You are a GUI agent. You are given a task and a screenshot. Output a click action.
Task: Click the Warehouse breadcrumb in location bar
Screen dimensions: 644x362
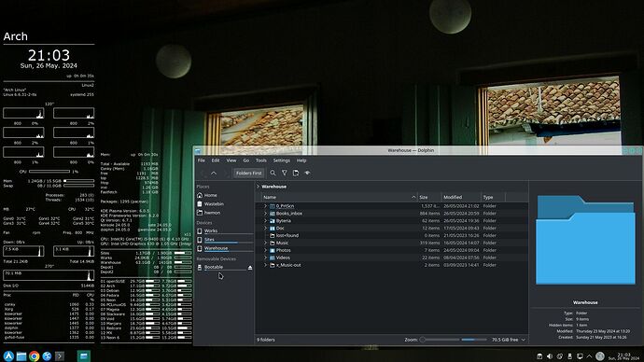coord(274,187)
